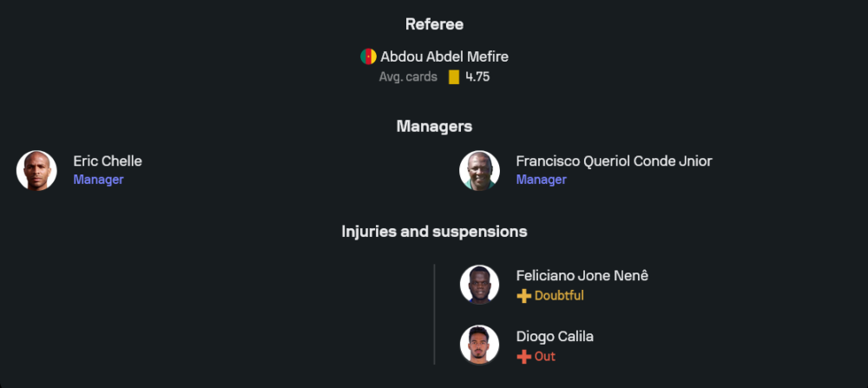Click the 4.75 average cards value
This screenshot has height=388, width=868.
[477, 77]
